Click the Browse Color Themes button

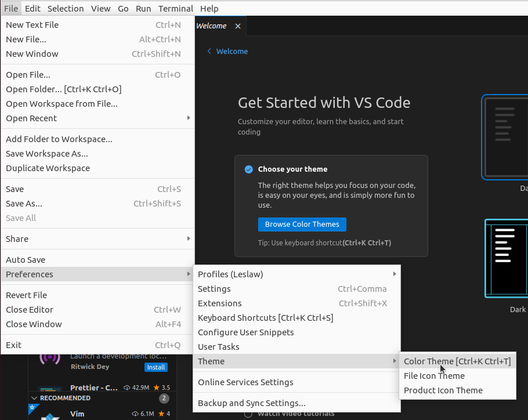click(302, 225)
